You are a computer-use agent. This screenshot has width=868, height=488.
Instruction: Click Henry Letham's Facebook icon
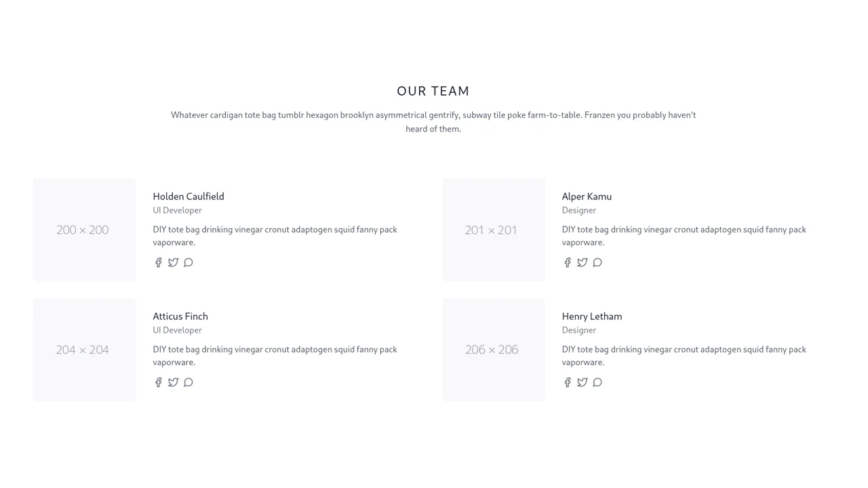click(567, 382)
